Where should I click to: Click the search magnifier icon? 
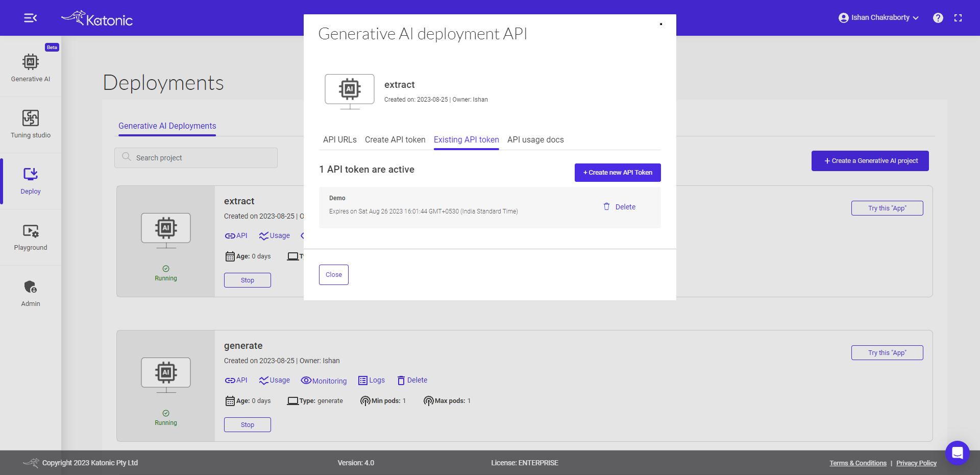pyautogui.click(x=127, y=157)
